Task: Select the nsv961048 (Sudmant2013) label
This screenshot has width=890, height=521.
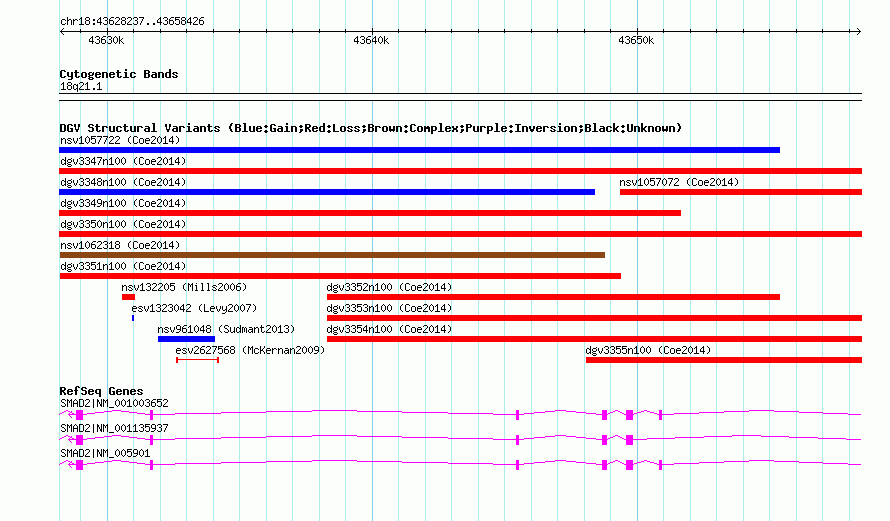Action: 226,329
